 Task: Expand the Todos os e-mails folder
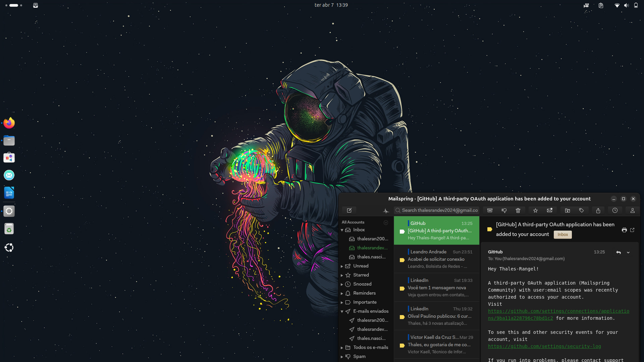tap(342, 348)
